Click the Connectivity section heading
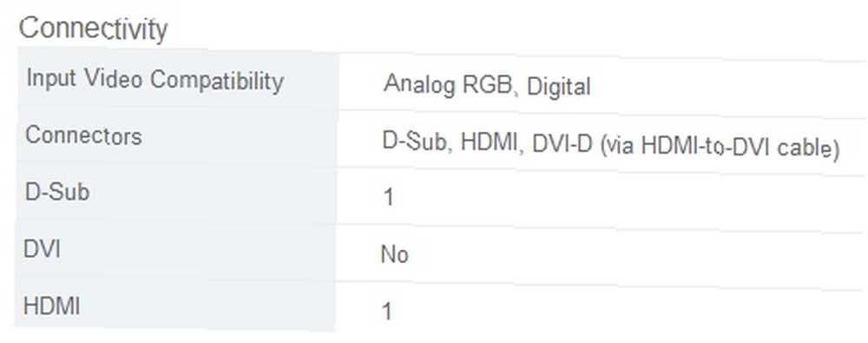 93,29
